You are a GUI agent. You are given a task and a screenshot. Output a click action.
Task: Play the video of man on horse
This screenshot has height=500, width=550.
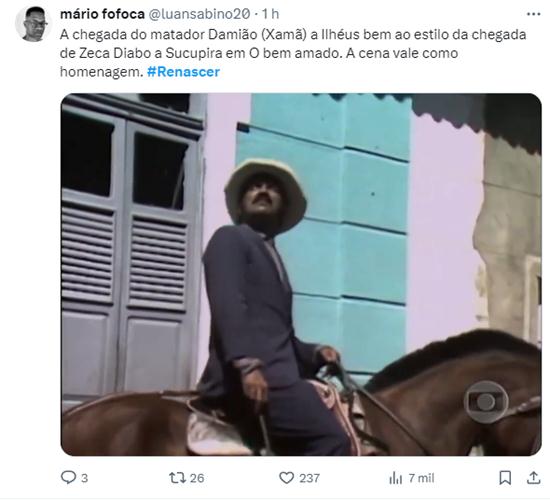click(301, 274)
